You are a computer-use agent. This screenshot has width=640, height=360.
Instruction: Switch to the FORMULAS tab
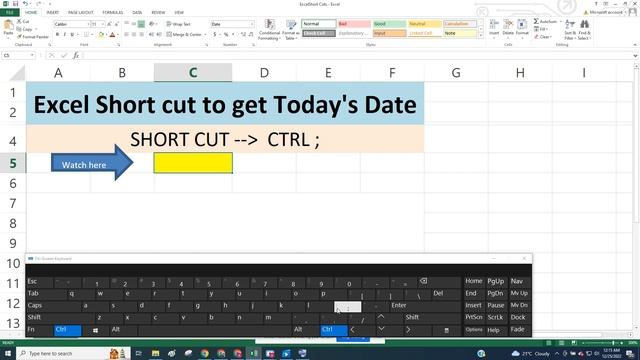tap(113, 13)
